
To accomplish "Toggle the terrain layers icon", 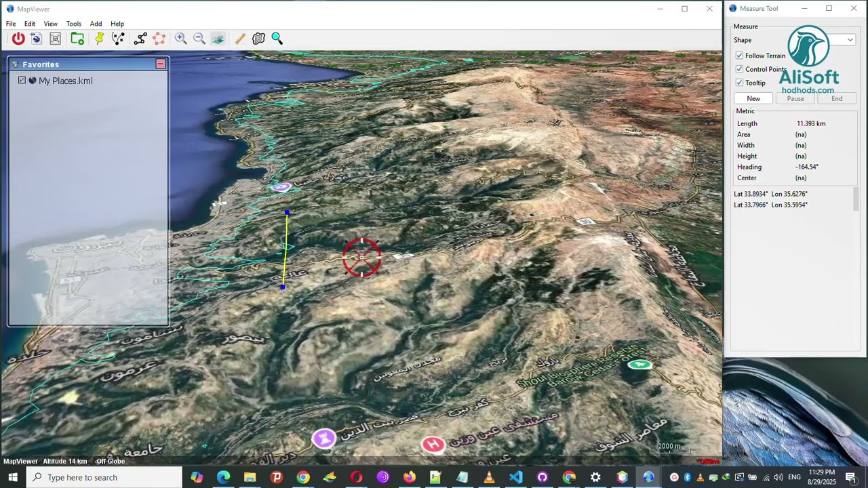I will pos(218,39).
